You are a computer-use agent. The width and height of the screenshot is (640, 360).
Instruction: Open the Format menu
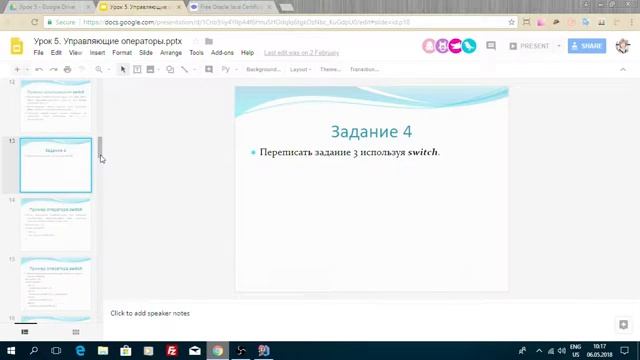pos(122,53)
